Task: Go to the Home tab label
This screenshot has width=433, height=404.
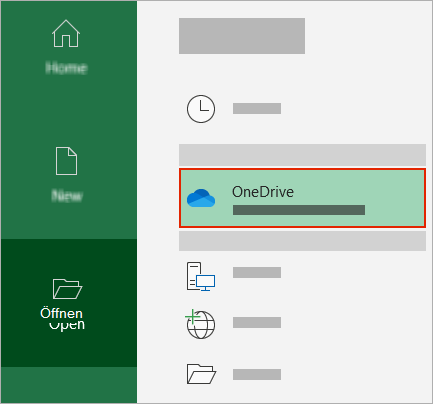Action: click(66, 68)
